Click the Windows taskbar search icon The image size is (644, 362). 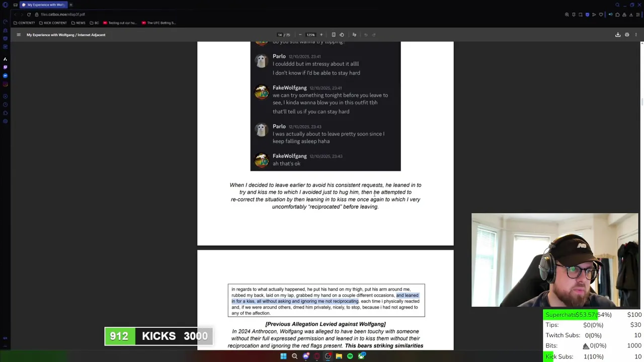click(x=294, y=356)
